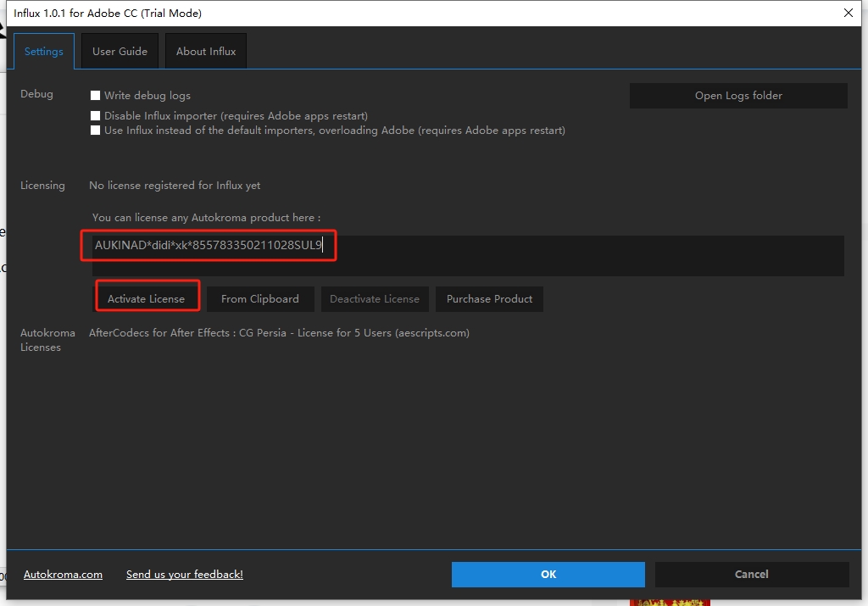This screenshot has height=606, width=868.
Task: Tick Disable Influx importer checkbox
Action: (95, 115)
